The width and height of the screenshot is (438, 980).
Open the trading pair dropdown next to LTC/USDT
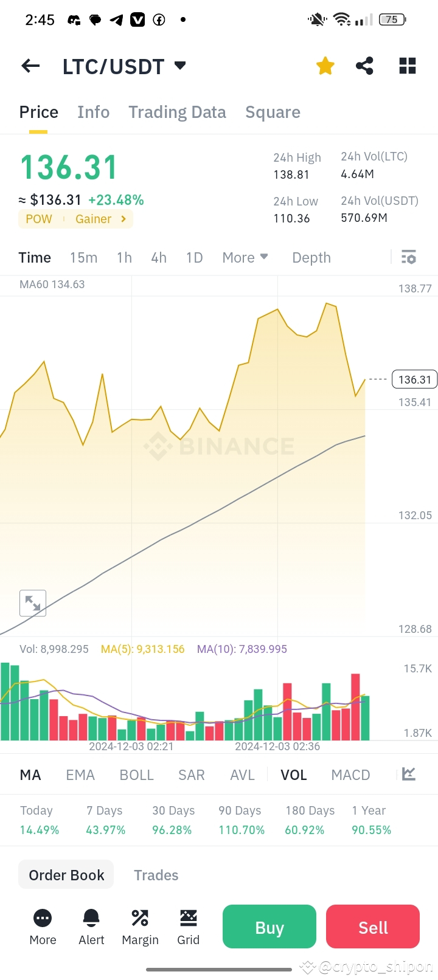(179, 66)
